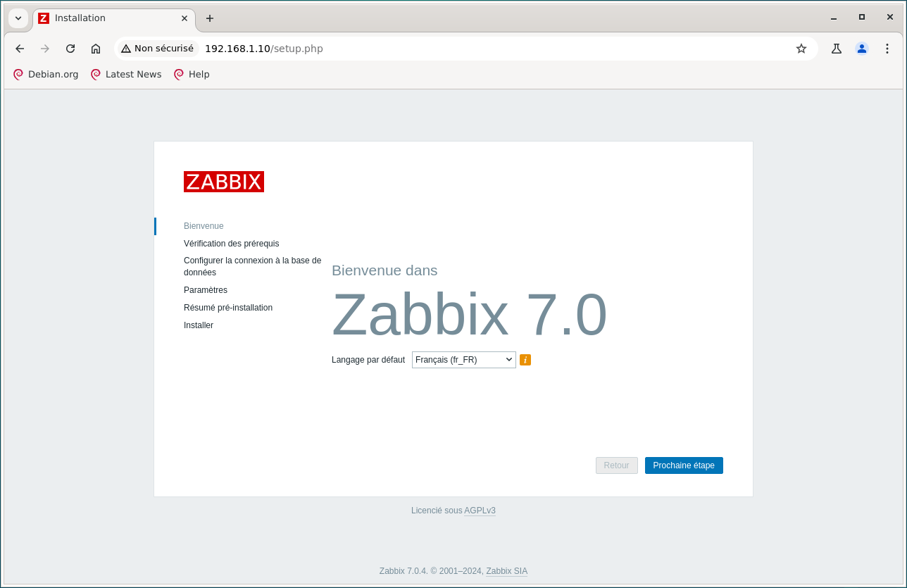
Task: Open the Latest News bookmark
Action: pyautogui.click(x=126, y=74)
